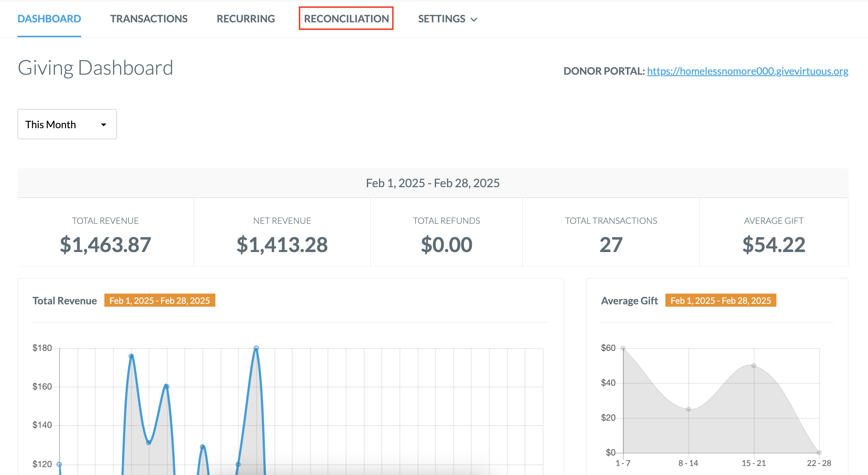This screenshot has height=475, width=868.
Task: Click the TOTAL REVENUE label
Action: point(106,221)
